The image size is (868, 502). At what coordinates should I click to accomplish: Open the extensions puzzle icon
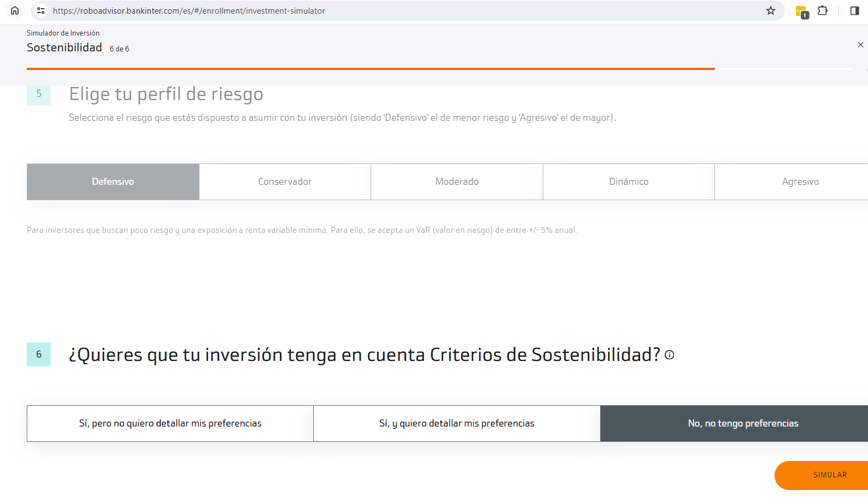(823, 10)
